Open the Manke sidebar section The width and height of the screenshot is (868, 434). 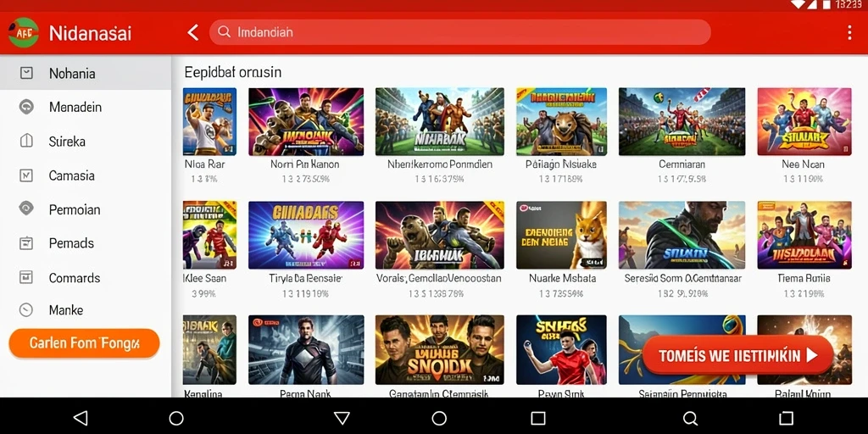click(x=86, y=310)
